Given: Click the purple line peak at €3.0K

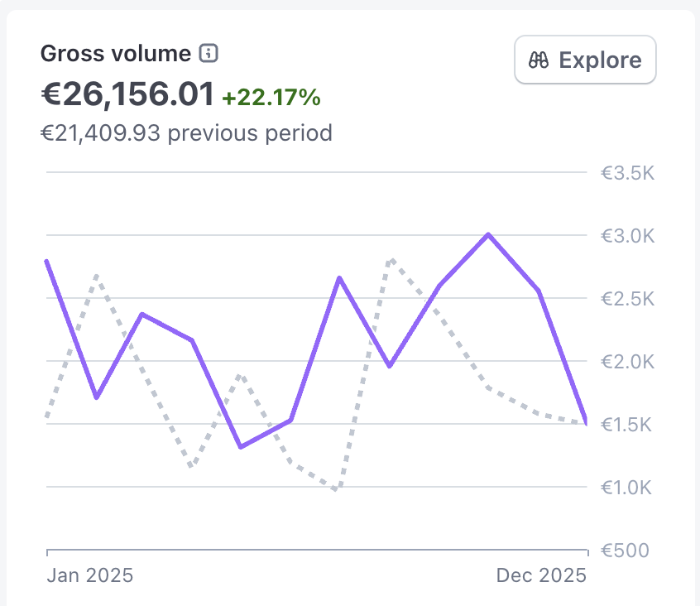Looking at the screenshot, I should point(488,234).
